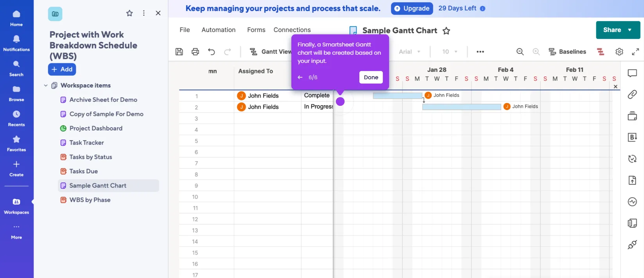Open the Conversations panel icon
644x278 pixels.
pos(632,73)
